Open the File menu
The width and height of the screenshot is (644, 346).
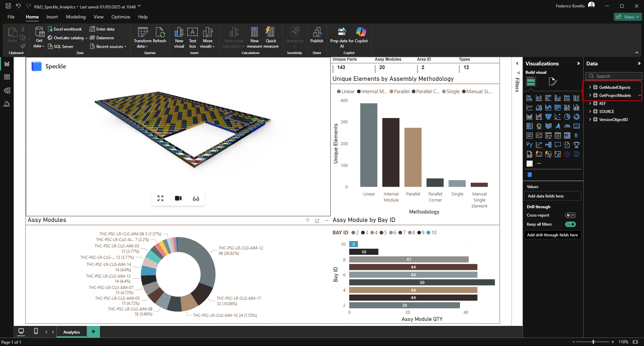tap(11, 17)
